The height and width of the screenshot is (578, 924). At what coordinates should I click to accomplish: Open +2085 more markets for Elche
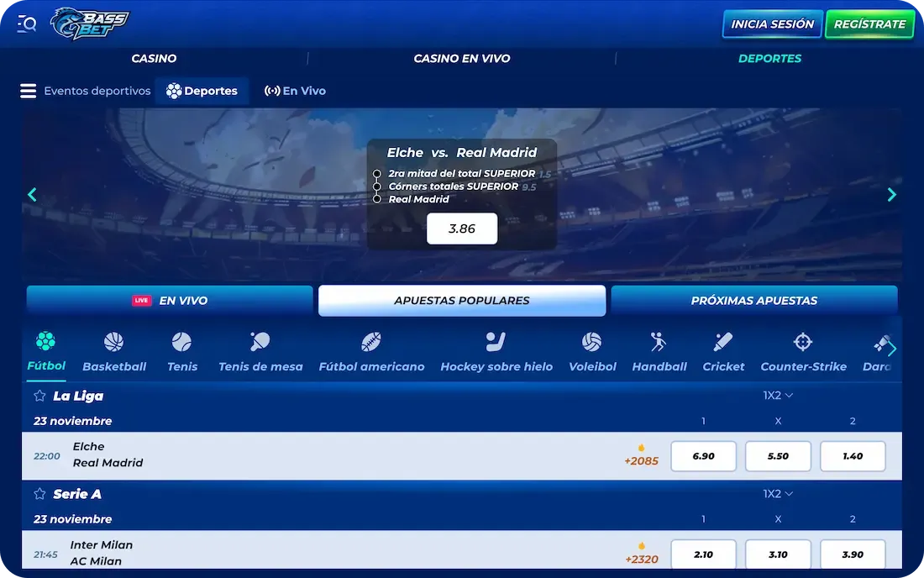(x=641, y=460)
